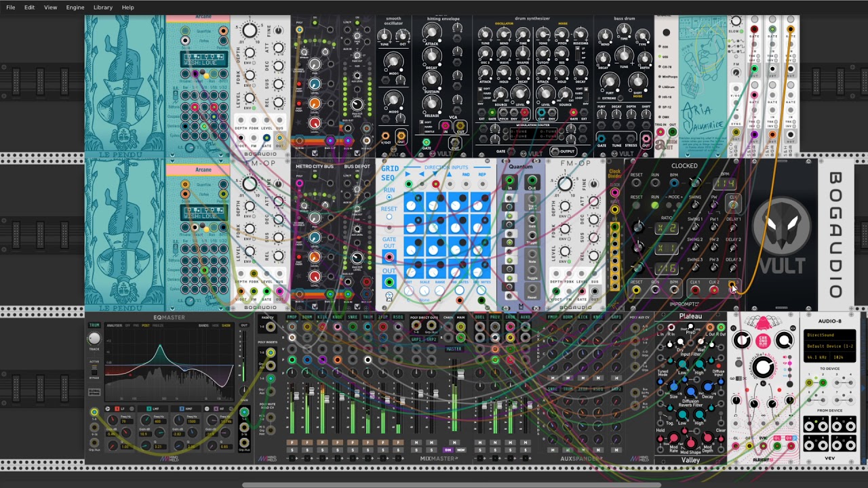The height and width of the screenshot is (488, 868).
Task: Click the Clocked X2 ratio display
Action: [x=666, y=228]
